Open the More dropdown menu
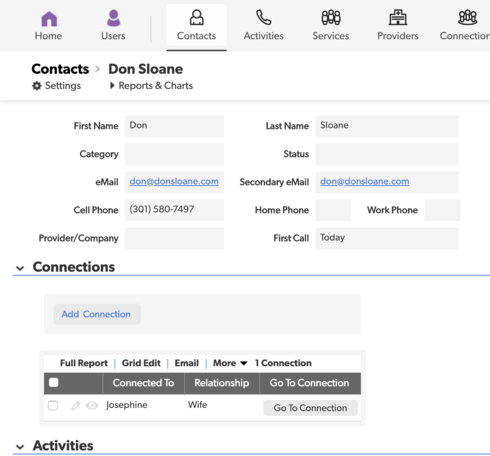The width and height of the screenshot is (490, 456). click(x=230, y=363)
